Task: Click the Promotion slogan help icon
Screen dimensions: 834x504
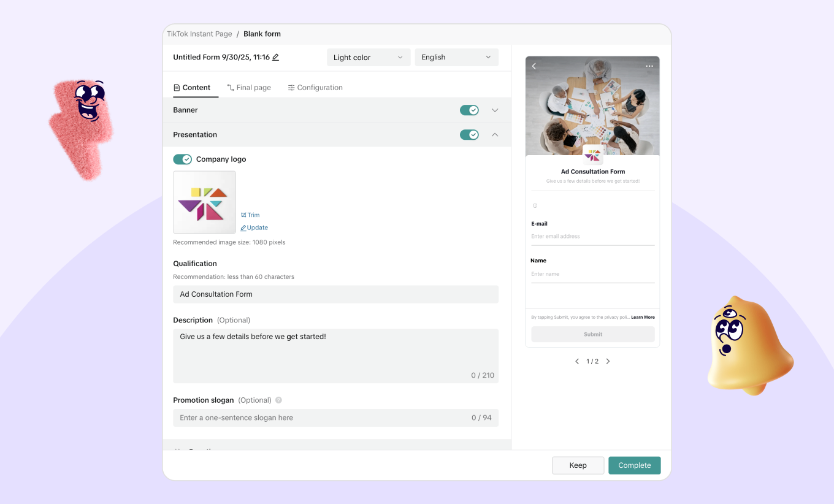Action: (x=278, y=400)
